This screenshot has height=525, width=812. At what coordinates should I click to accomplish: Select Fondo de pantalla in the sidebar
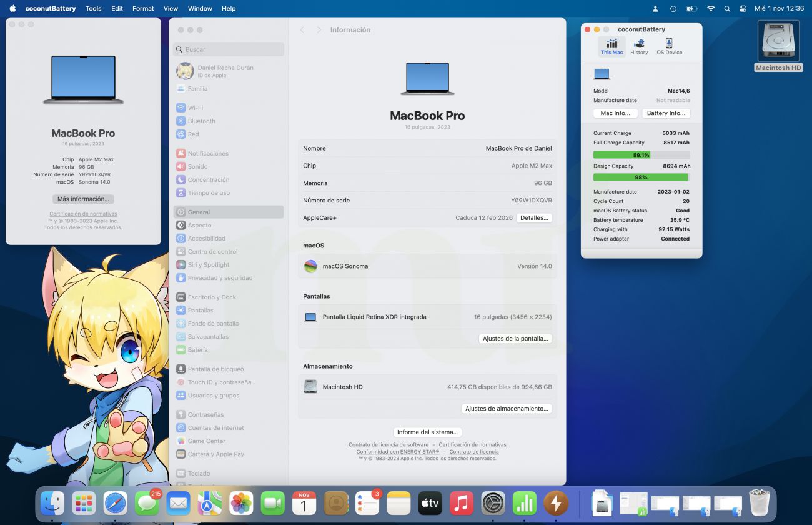click(229, 323)
